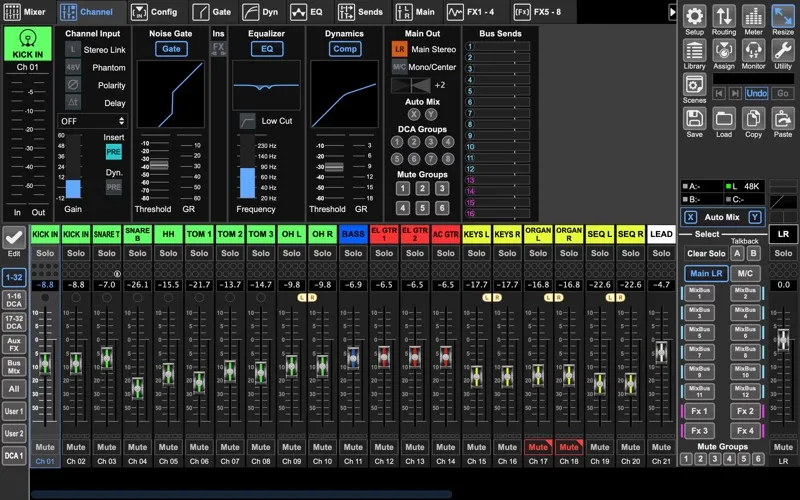The width and height of the screenshot is (800, 500).
Task: Click the Equalizer curve display
Action: pyautogui.click(x=267, y=86)
